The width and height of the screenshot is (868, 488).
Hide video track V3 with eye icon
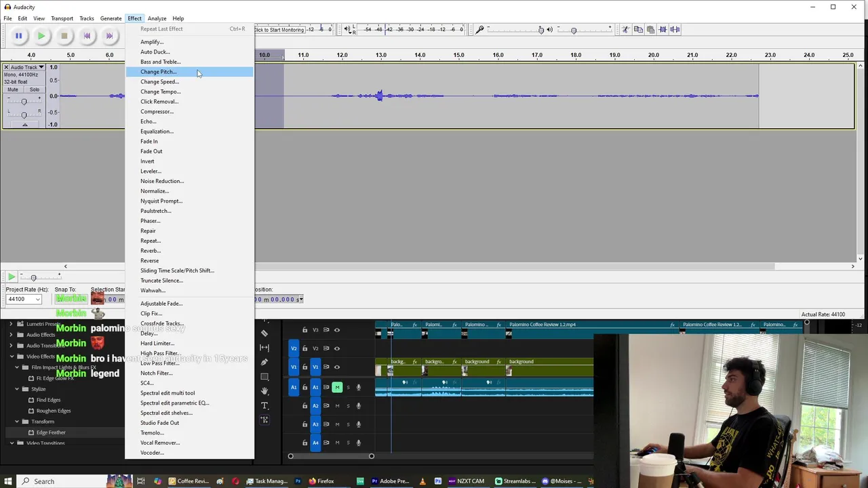(337, 330)
